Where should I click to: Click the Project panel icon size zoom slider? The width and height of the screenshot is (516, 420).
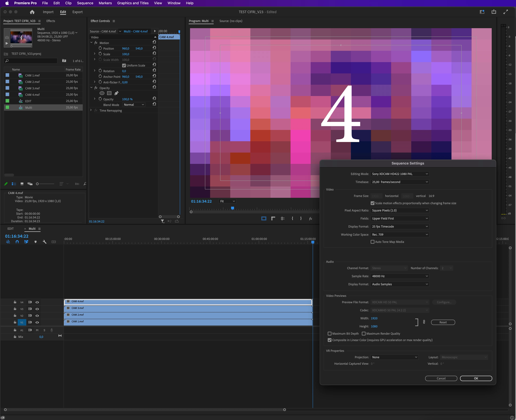[37, 184]
